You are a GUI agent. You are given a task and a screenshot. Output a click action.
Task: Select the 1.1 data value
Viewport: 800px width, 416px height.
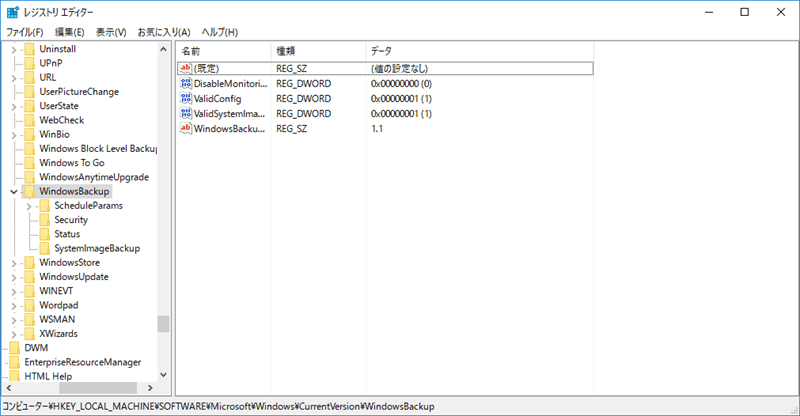(x=377, y=129)
